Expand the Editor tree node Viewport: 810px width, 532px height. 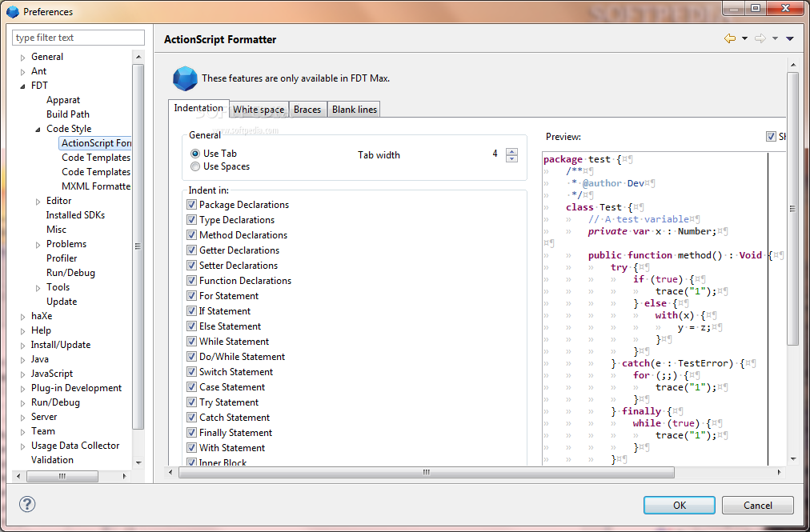pos(38,202)
